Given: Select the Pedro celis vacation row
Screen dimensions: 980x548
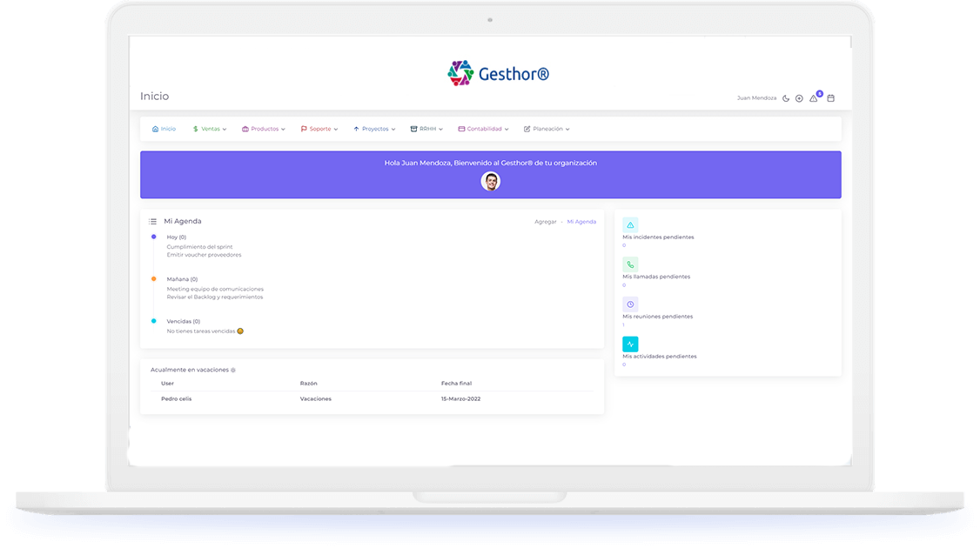Looking at the screenshot, I should (372, 399).
